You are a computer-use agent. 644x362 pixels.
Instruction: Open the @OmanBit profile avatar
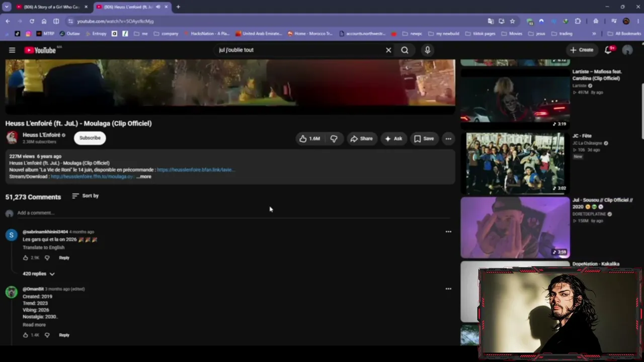pyautogui.click(x=12, y=292)
